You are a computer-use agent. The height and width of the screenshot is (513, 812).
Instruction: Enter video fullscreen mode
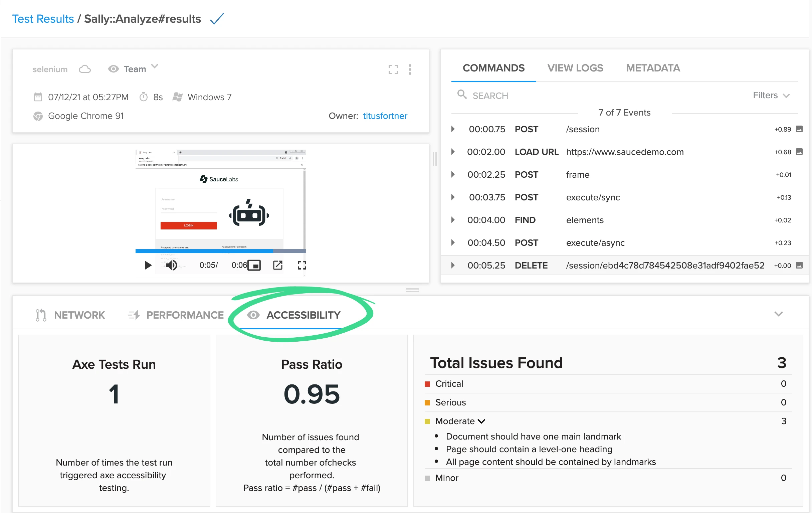coord(301,265)
